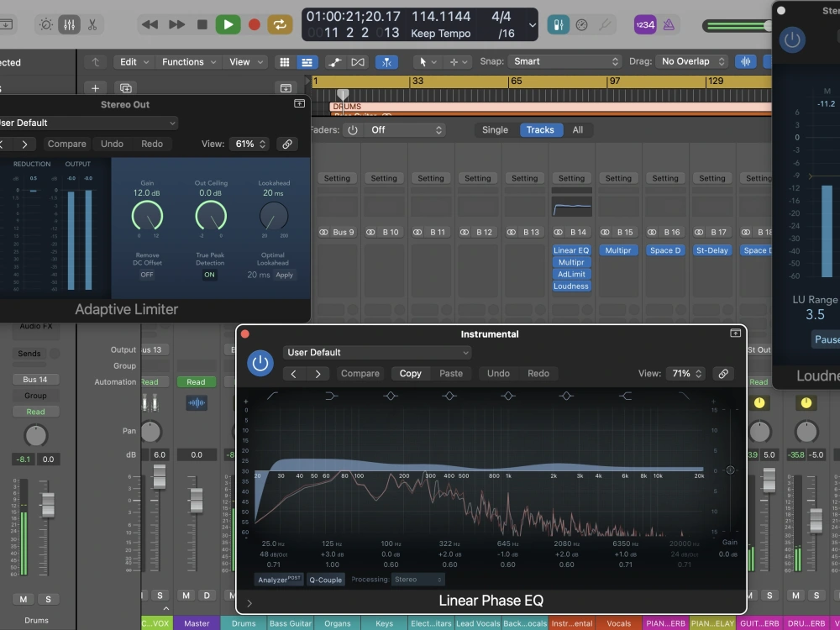Stop playback with the stop button
The height and width of the screenshot is (630, 840).
click(x=202, y=24)
